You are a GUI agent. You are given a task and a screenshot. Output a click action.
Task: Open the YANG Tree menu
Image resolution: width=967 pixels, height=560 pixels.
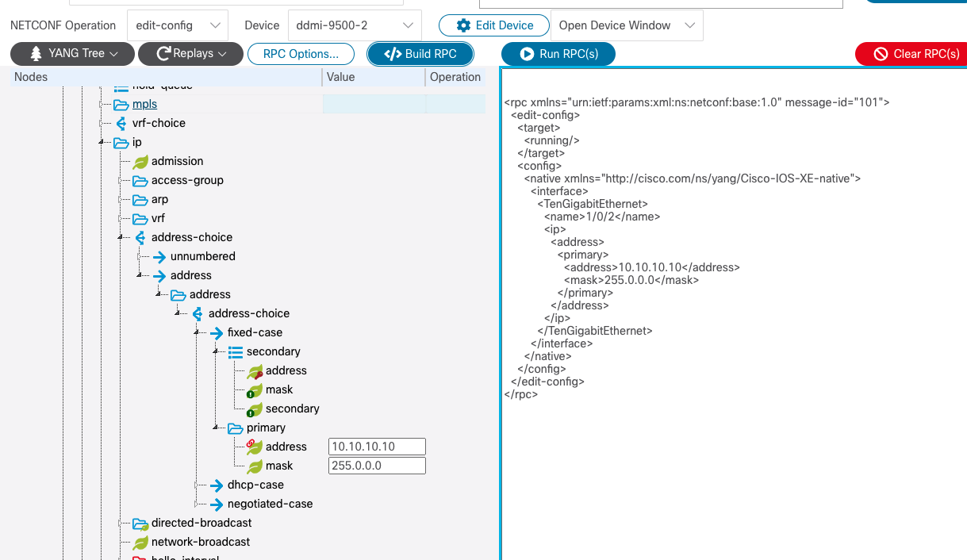pos(71,54)
